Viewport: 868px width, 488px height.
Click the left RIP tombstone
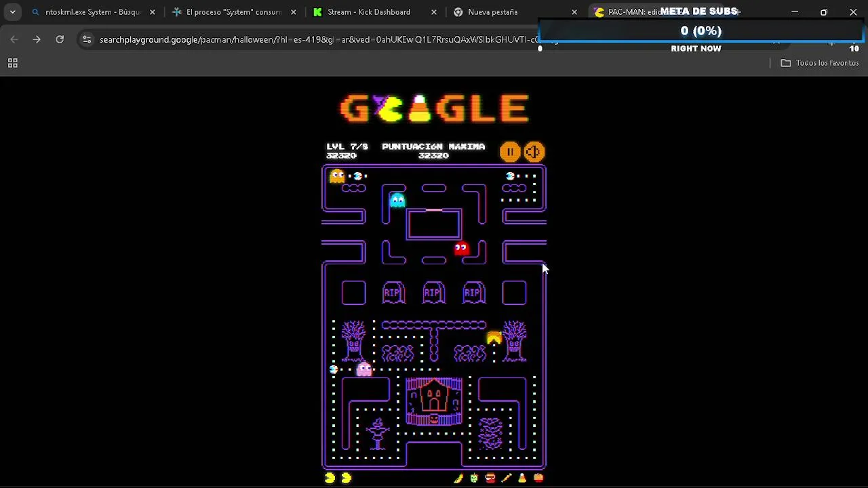click(x=393, y=293)
